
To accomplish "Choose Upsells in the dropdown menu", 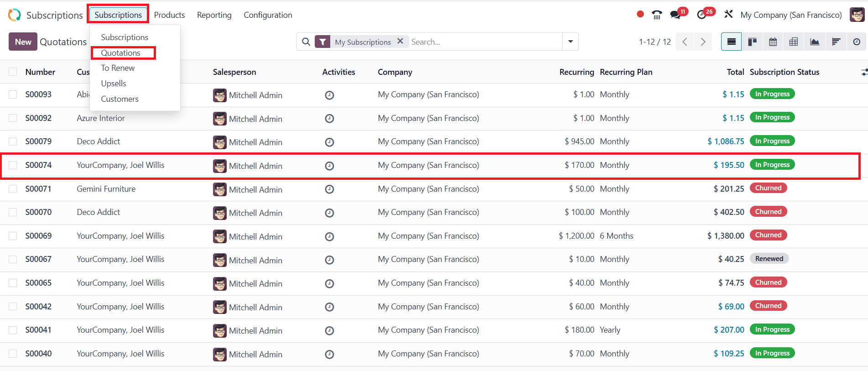I will click(x=114, y=83).
